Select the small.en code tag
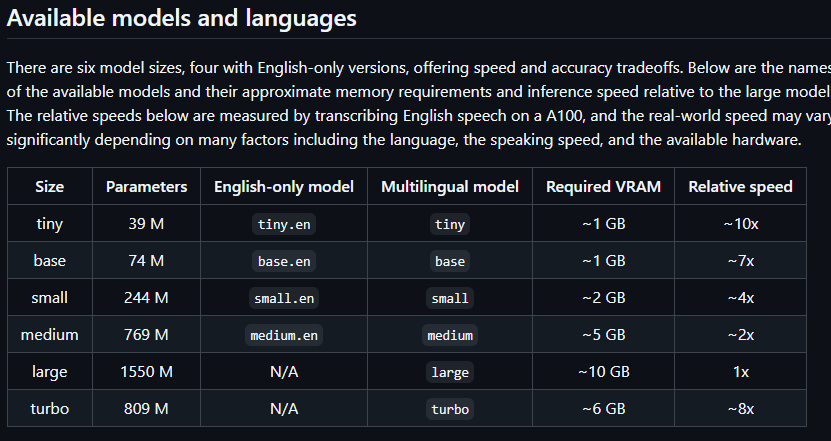This screenshot has width=831, height=441. tap(284, 298)
